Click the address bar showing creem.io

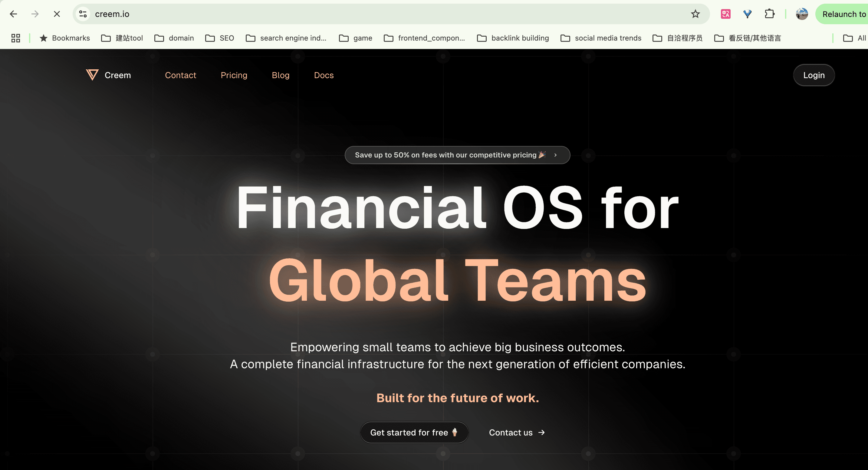[391, 14]
